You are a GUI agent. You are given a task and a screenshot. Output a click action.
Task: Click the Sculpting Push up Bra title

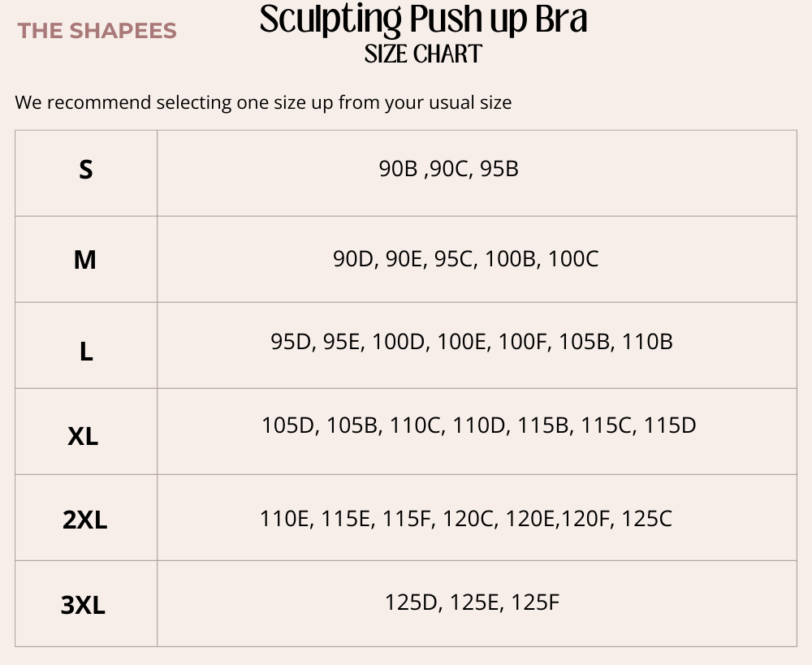pos(423,19)
